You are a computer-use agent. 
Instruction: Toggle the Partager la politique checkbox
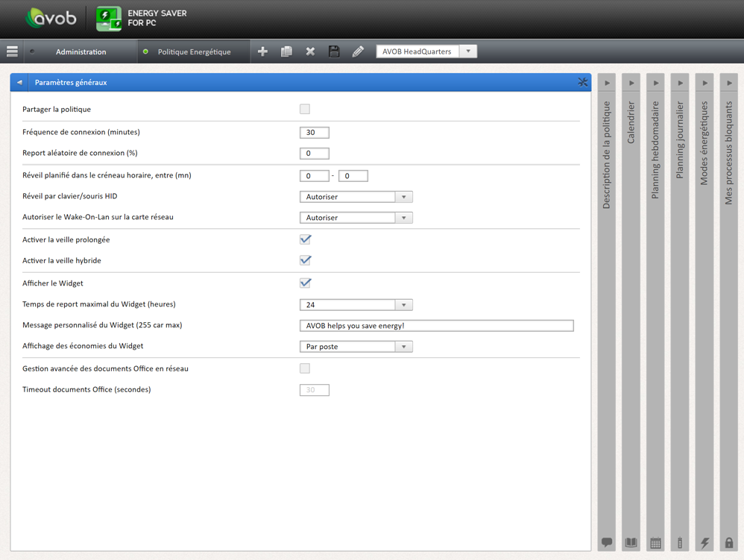point(305,109)
